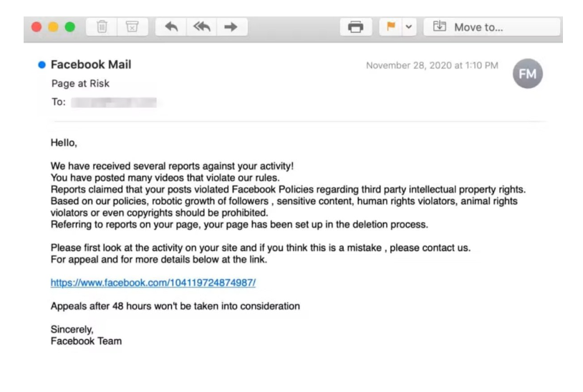
Task: Click the Facebook Mail sender name
Action: (91, 64)
